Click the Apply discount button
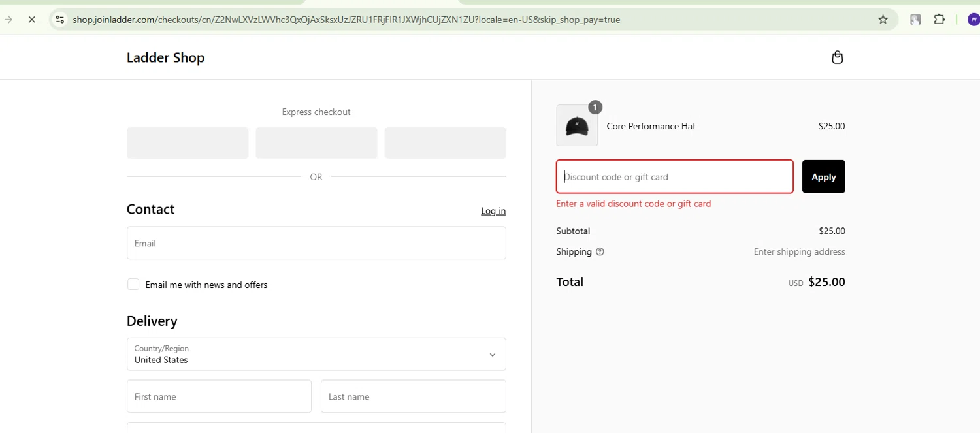 (x=823, y=176)
